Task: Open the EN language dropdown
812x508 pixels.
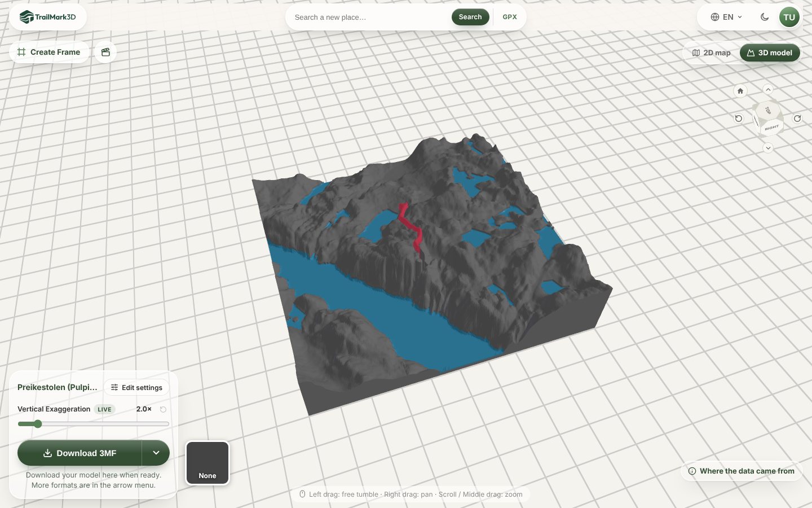Action: (x=726, y=17)
